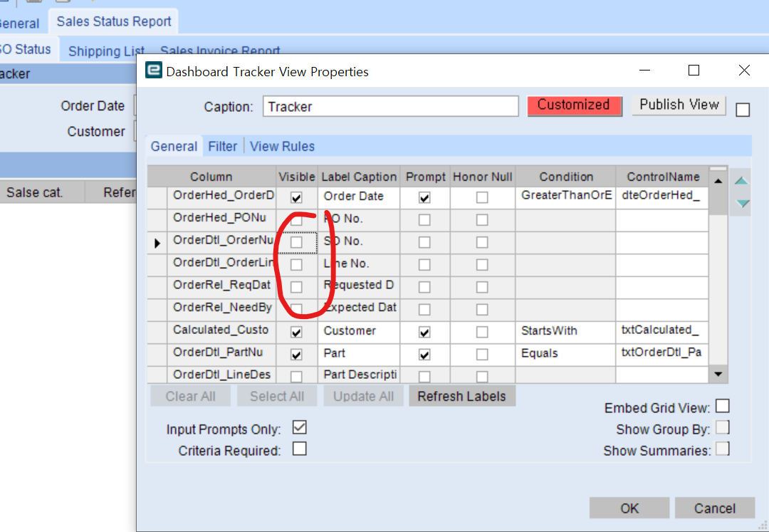Open Sales Status Report tab in background

[114, 21]
